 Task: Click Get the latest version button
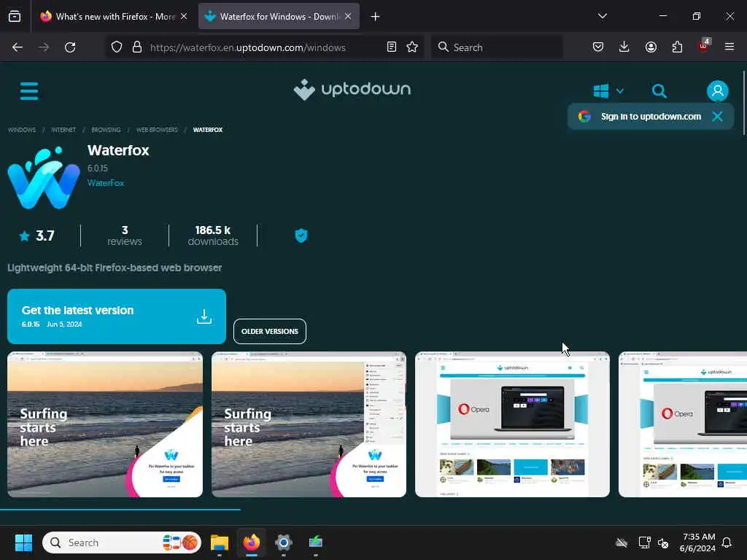coord(117,316)
